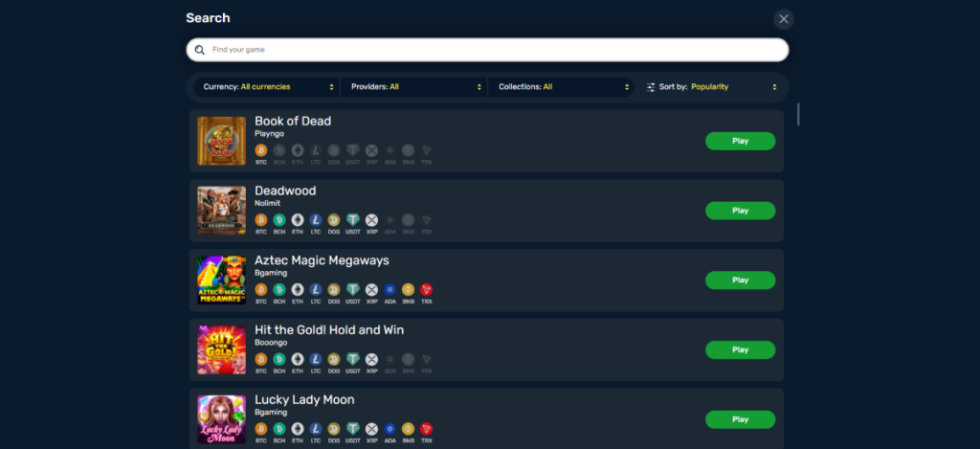
Task: Click the Nolimit provider label
Action: [x=268, y=203]
